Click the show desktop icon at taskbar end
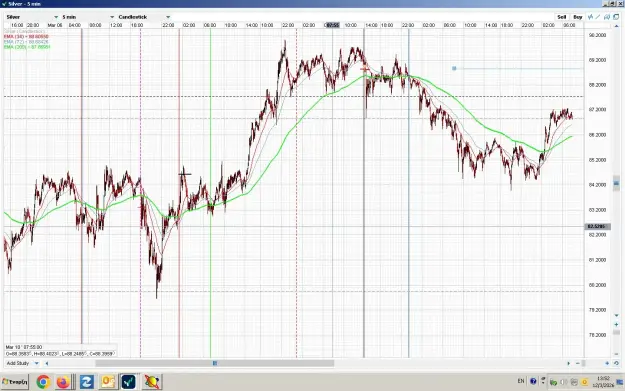Viewport: 625px width, 391px height. click(620, 382)
